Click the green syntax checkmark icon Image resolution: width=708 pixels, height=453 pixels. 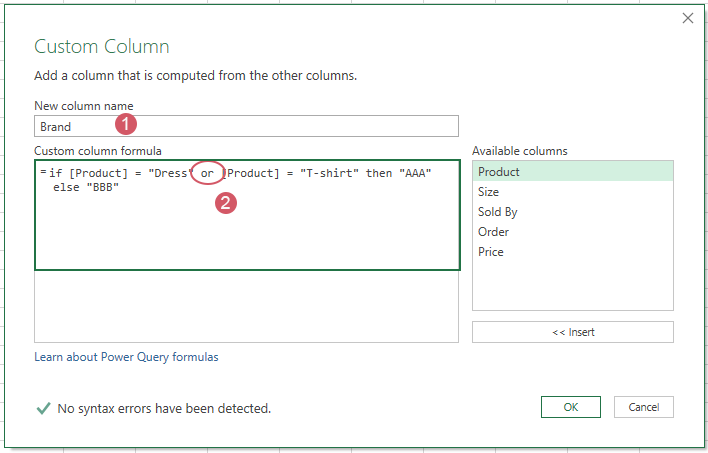[x=43, y=408]
